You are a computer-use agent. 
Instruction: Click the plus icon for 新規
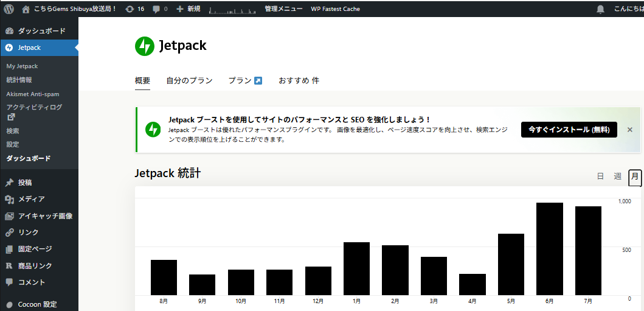coord(180,9)
